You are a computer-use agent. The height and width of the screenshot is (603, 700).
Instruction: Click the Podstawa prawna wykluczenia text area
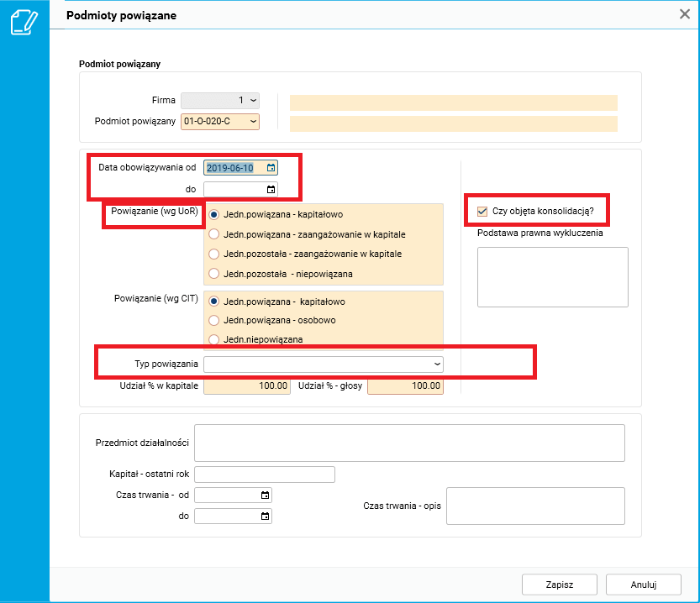[x=552, y=277]
